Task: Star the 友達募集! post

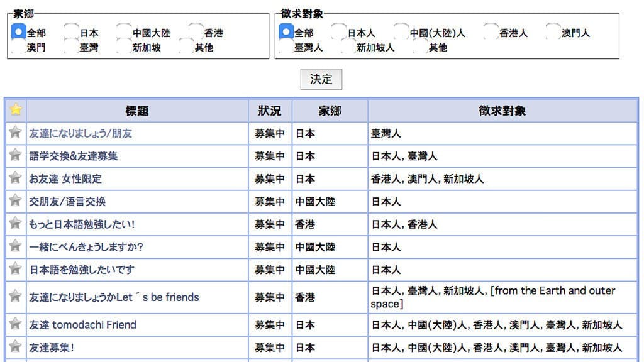Action: (x=16, y=346)
